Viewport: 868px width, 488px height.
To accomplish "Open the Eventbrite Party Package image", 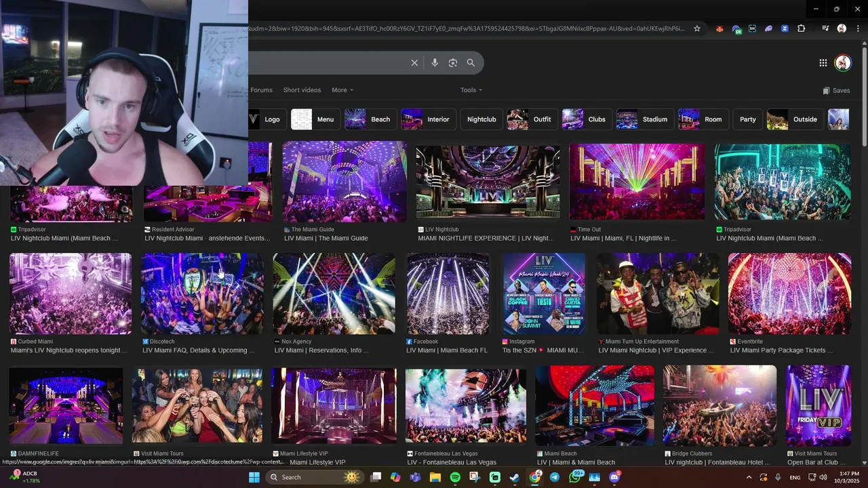I will click(789, 293).
